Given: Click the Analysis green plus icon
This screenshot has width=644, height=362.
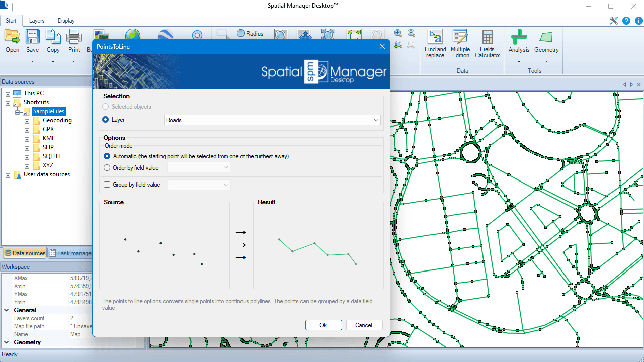Looking at the screenshot, I should [519, 37].
